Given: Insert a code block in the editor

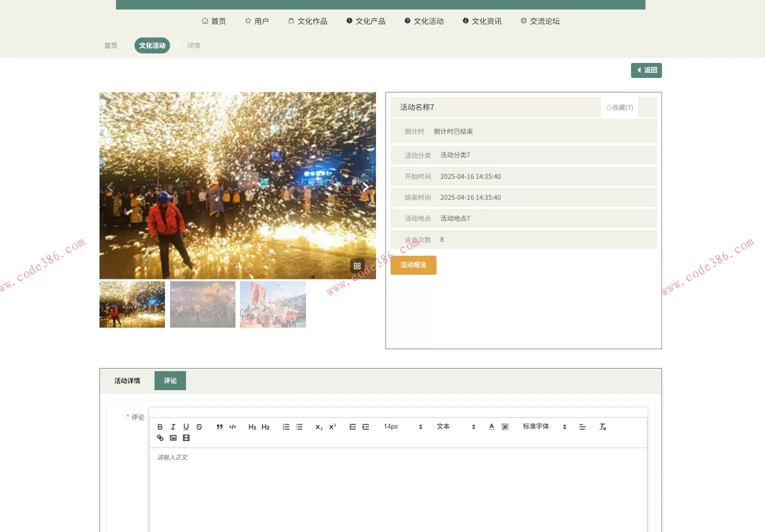Looking at the screenshot, I should click(x=232, y=427).
